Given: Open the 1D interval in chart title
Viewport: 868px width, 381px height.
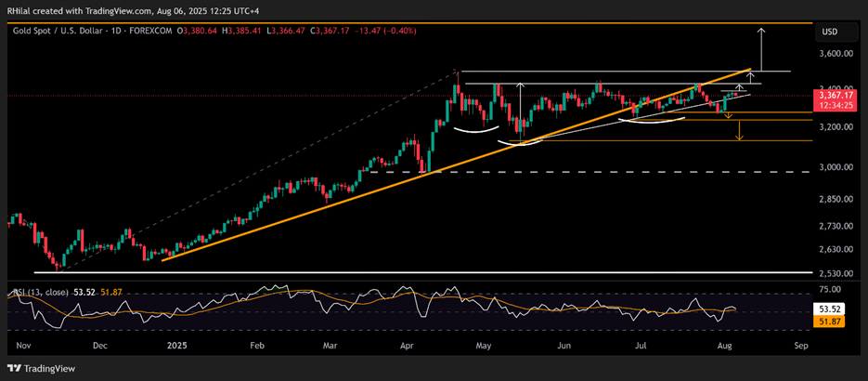Looking at the screenshot, I should click(x=123, y=33).
